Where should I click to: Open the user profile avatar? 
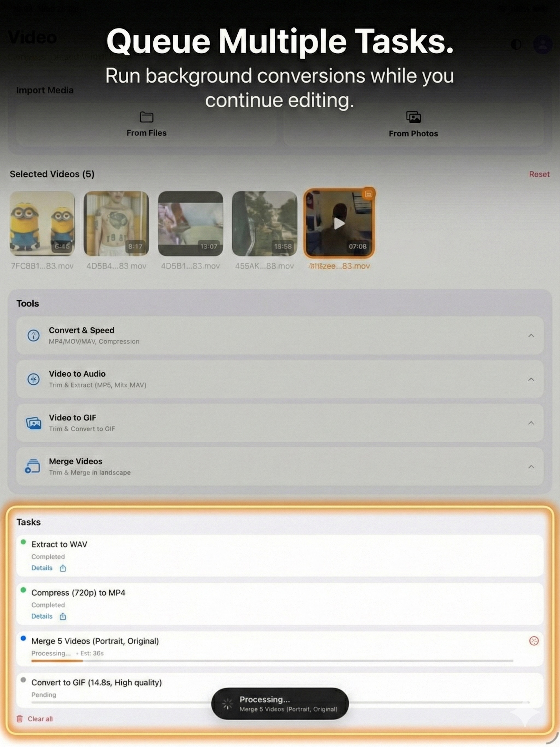coord(542,44)
